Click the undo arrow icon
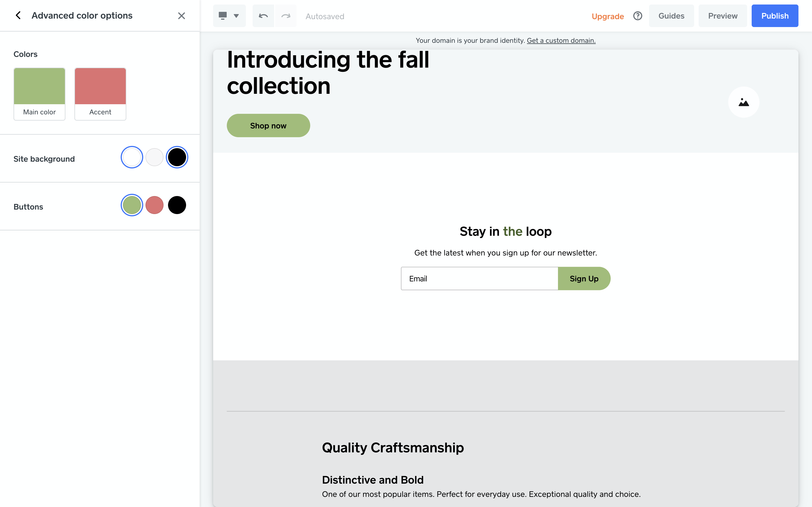Image resolution: width=812 pixels, height=507 pixels. [x=263, y=16]
